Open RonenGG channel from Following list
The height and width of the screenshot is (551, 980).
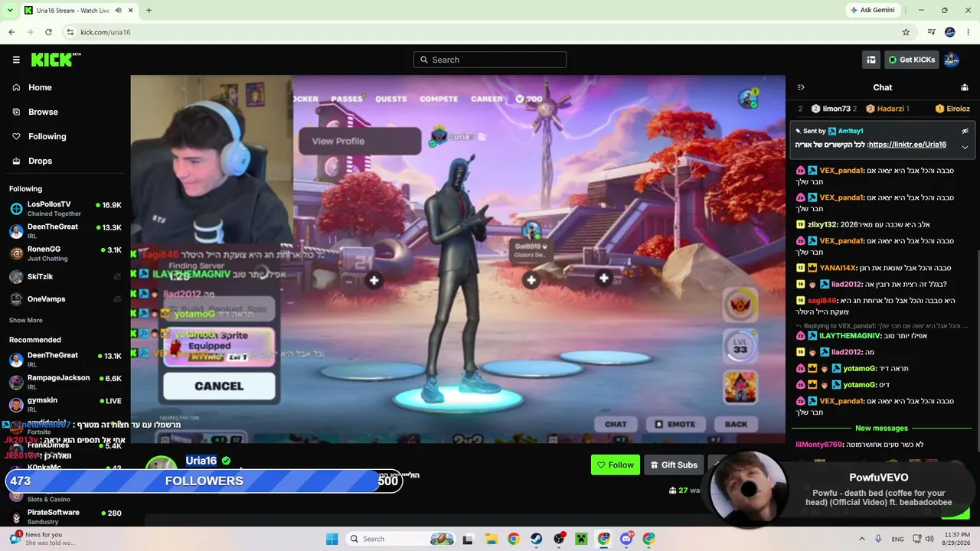(x=65, y=253)
